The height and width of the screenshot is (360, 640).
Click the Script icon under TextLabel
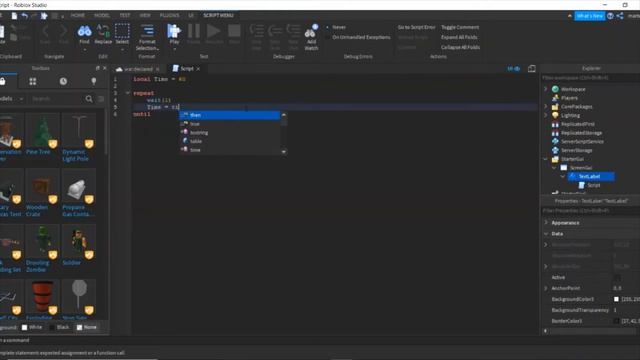(582, 185)
